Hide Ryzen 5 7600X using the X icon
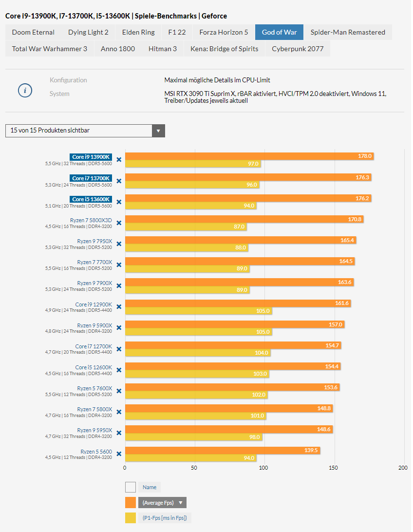The width and height of the screenshot is (413, 532). coord(119,391)
